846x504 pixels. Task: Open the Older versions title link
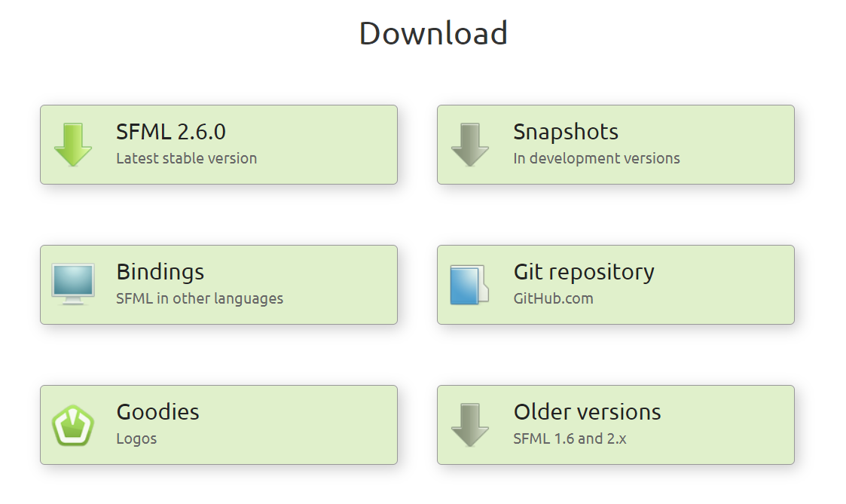click(x=587, y=412)
